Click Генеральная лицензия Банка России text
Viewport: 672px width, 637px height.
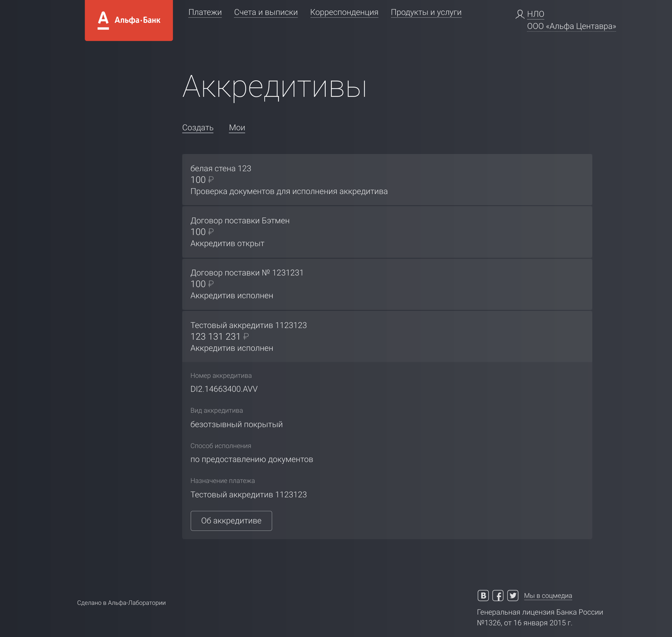(x=540, y=612)
